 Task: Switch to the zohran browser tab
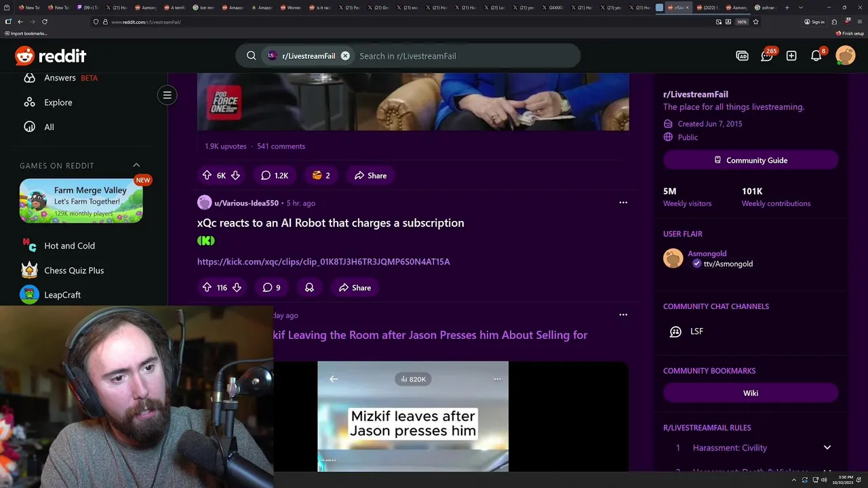coord(765,7)
